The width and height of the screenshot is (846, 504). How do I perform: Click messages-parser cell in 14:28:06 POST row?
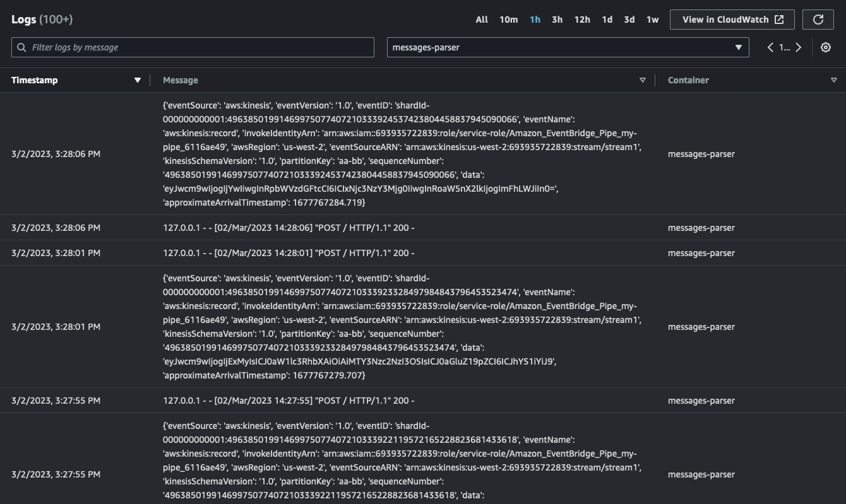coord(701,228)
